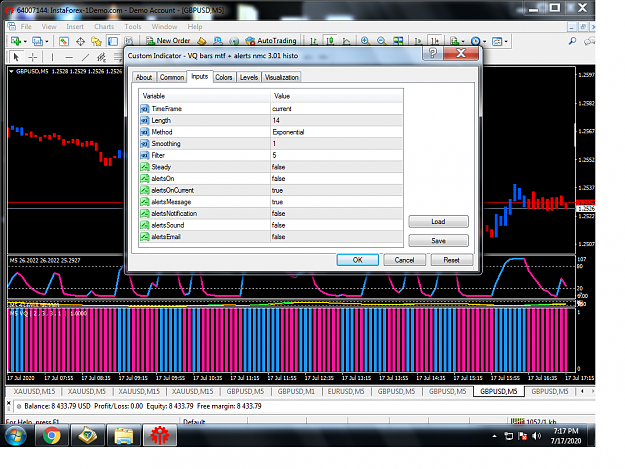The image size is (625, 469).
Task: Expand the Templates dropdown arrow
Action: pyautogui.click(x=506, y=41)
